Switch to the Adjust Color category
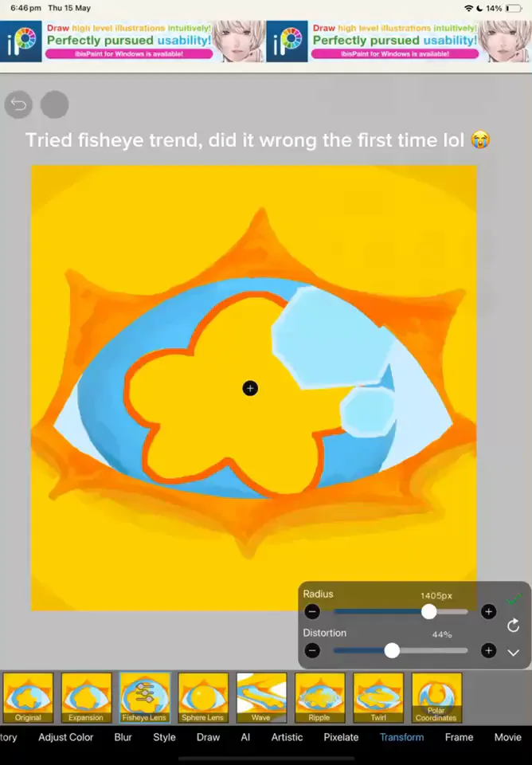Screen dimensions: 532x765 point(66,737)
